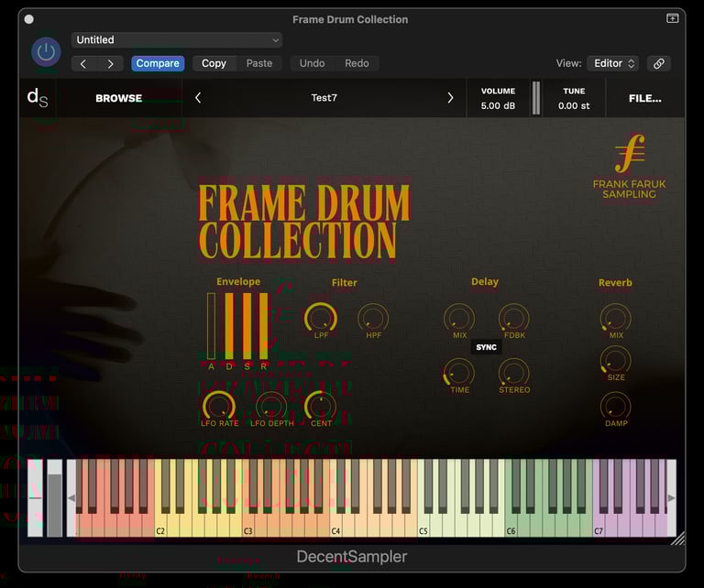This screenshot has height=588, width=704.
Task: Click the Redo button
Action: point(357,63)
